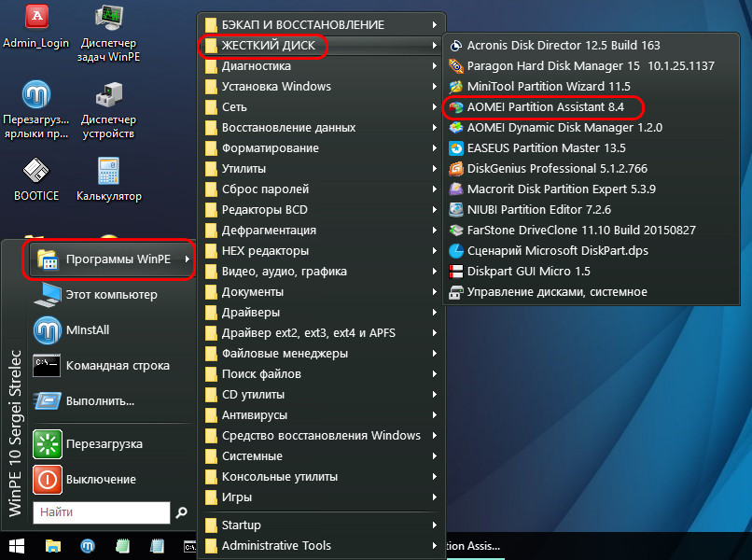
Task: Expand the Форматирование submenu
Action: point(321,148)
